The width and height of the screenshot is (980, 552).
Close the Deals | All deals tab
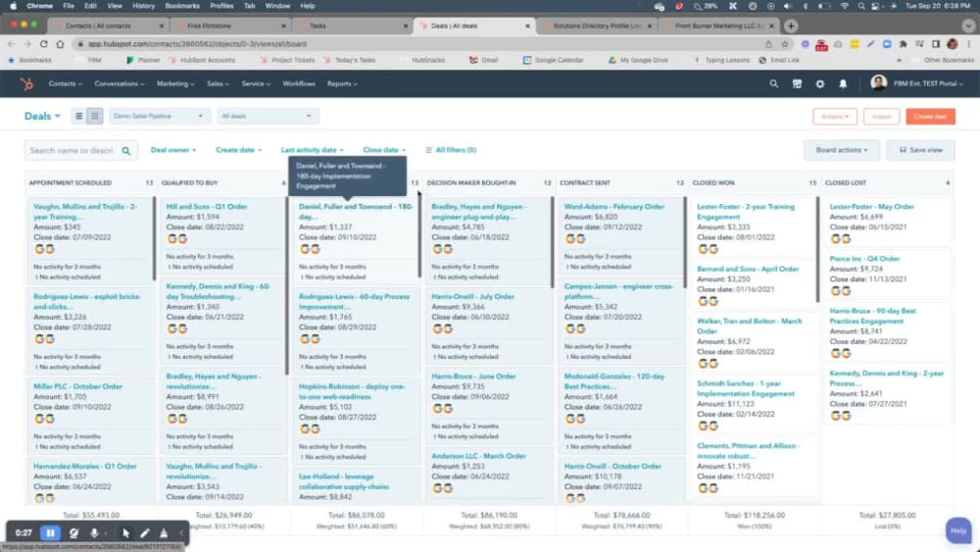pos(527,26)
